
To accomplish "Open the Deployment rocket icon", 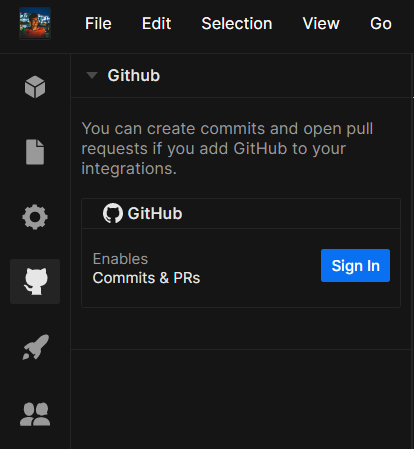I will coord(35,347).
